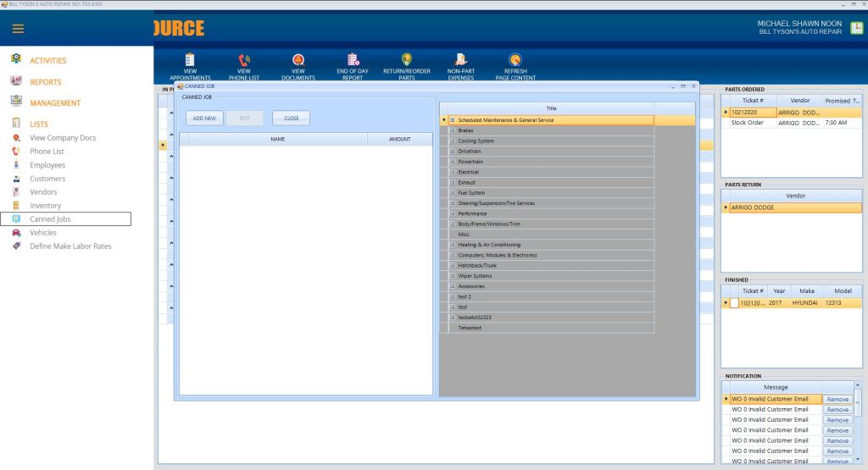Viewport: 868px width, 470px height.
Task: Expand the Heating & Air Conditioning category
Action: coord(453,245)
